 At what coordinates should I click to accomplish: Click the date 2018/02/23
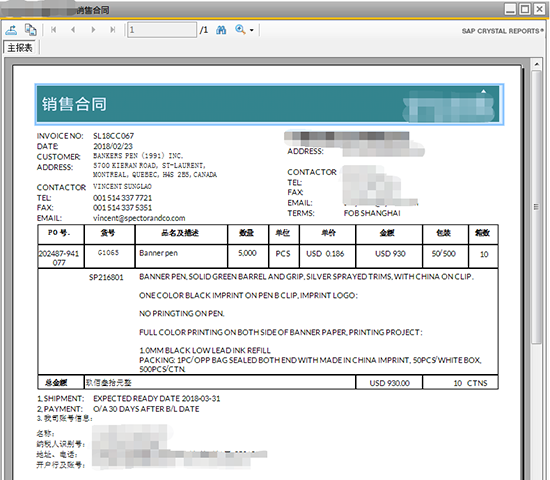113,146
